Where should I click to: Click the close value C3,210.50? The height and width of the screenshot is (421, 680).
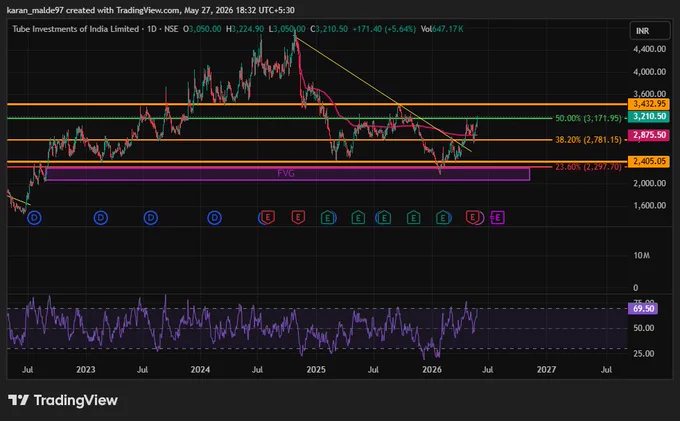(x=329, y=29)
